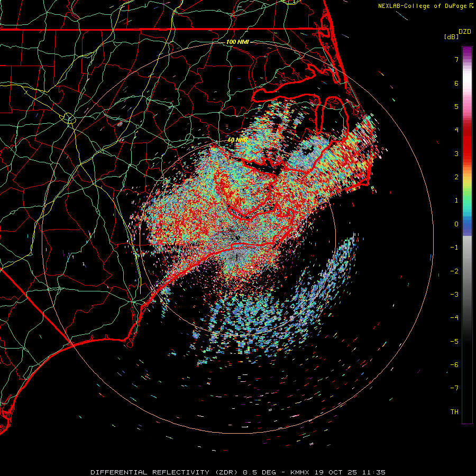Click the color bar value -5
Image resolution: width=476 pixels, height=476 pixels.
454,342
